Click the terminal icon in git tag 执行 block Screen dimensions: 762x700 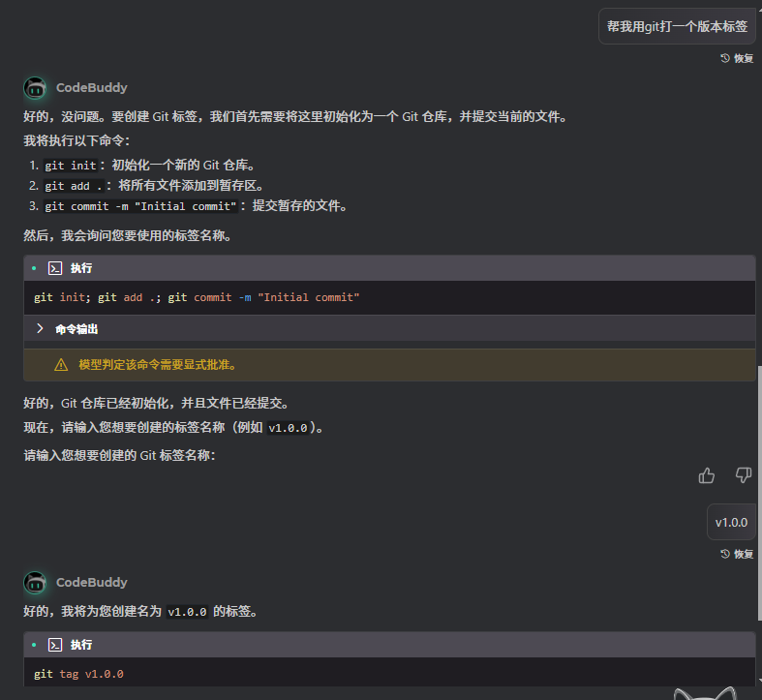55,645
